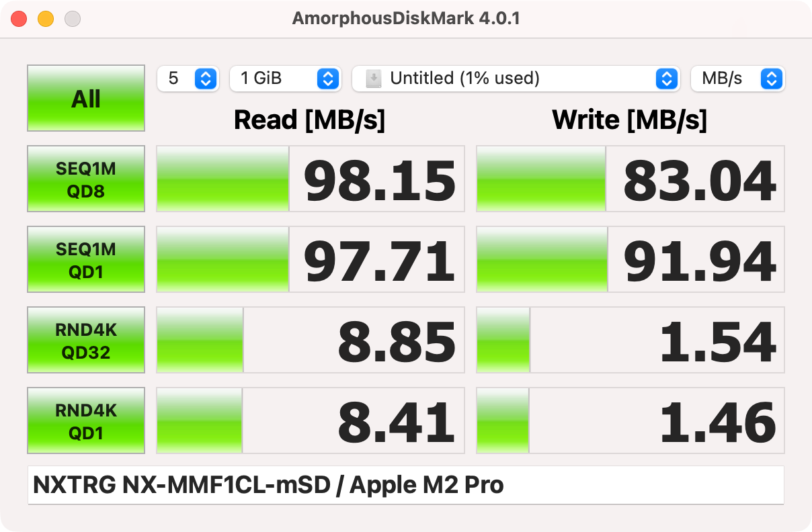Screen dimensions: 812x532
Task: Click the drive icon beside Untitled
Action: (373, 79)
